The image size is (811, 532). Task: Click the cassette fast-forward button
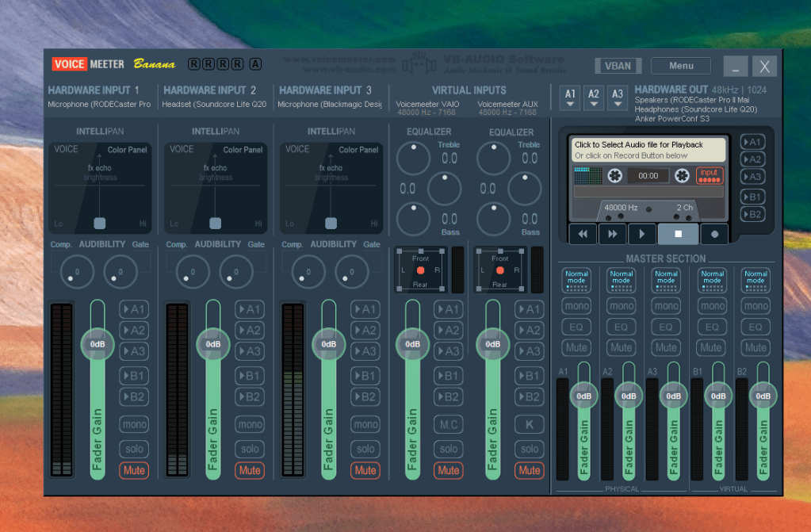612,234
